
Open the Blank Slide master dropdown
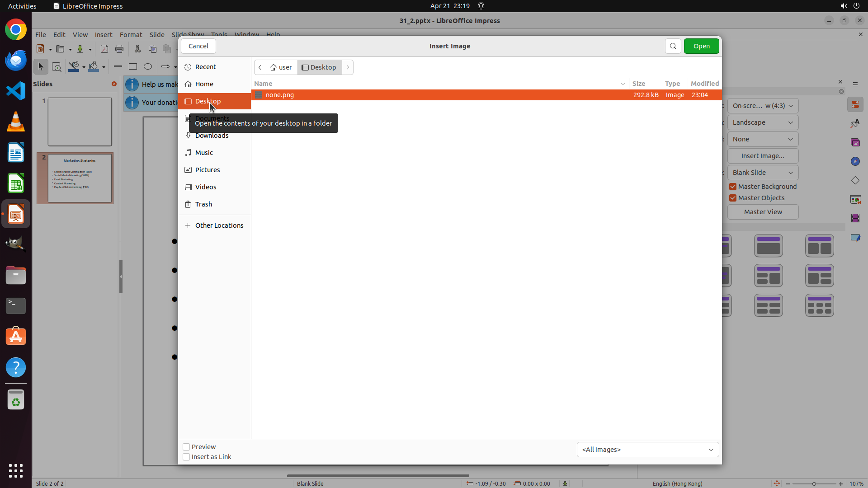coord(763,173)
